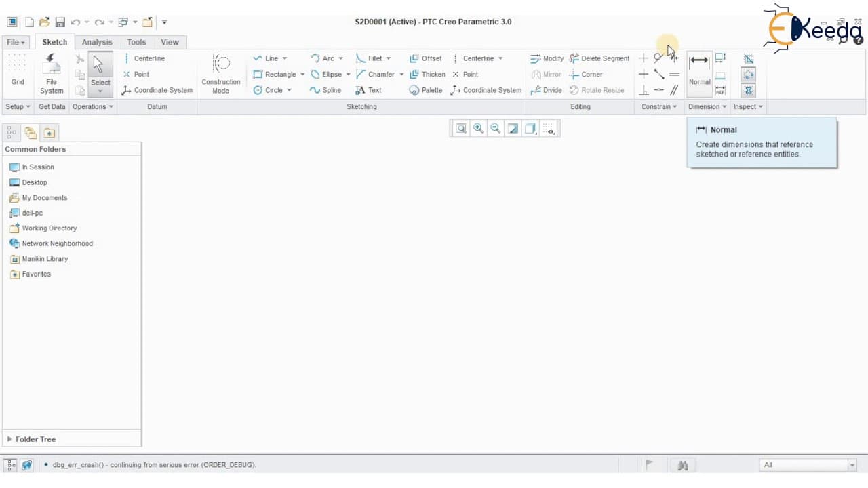Open the sketcher Palette
The image size is (868, 488).
(426, 90)
